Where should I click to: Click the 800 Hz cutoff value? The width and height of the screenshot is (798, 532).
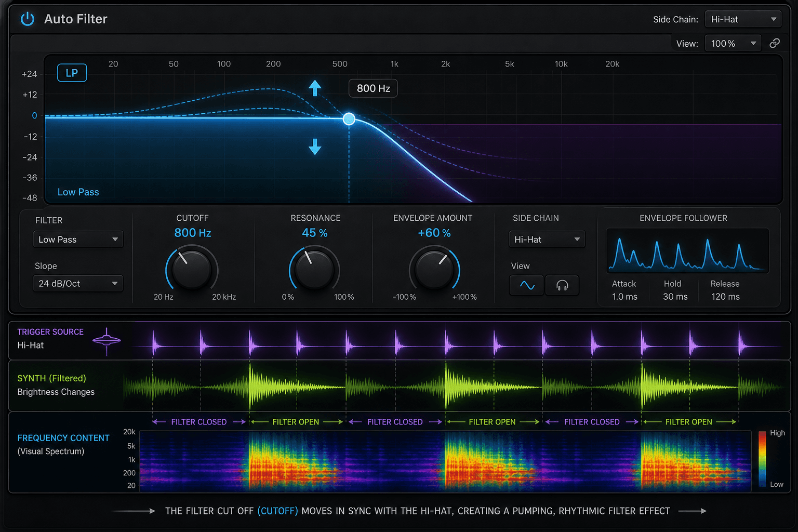pyautogui.click(x=193, y=233)
